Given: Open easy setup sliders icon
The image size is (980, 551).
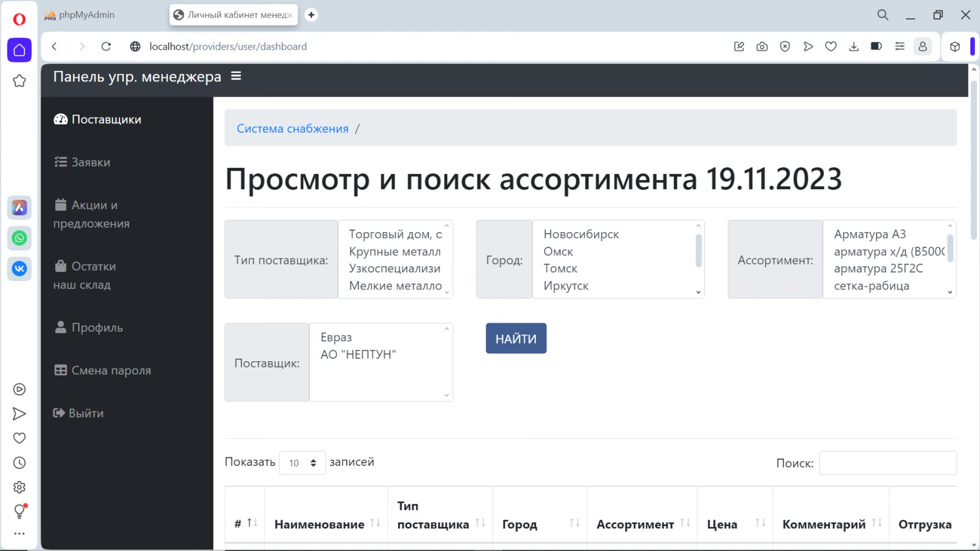Looking at the screenshot, I should [900, 47].
